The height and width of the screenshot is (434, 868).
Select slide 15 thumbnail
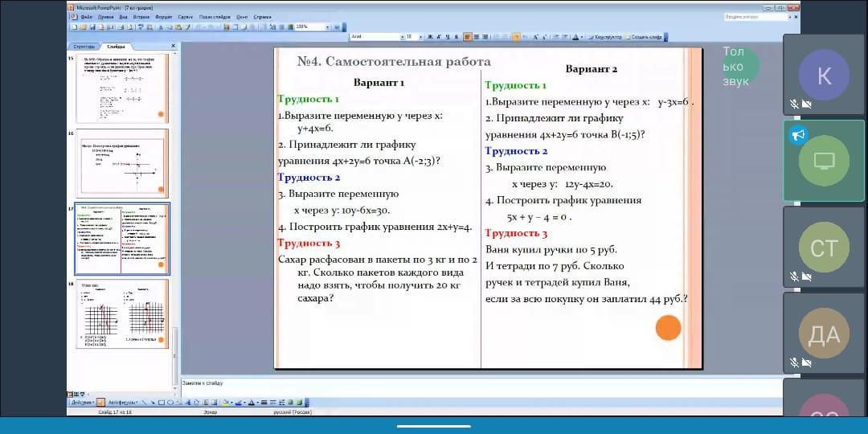point(122,88)
